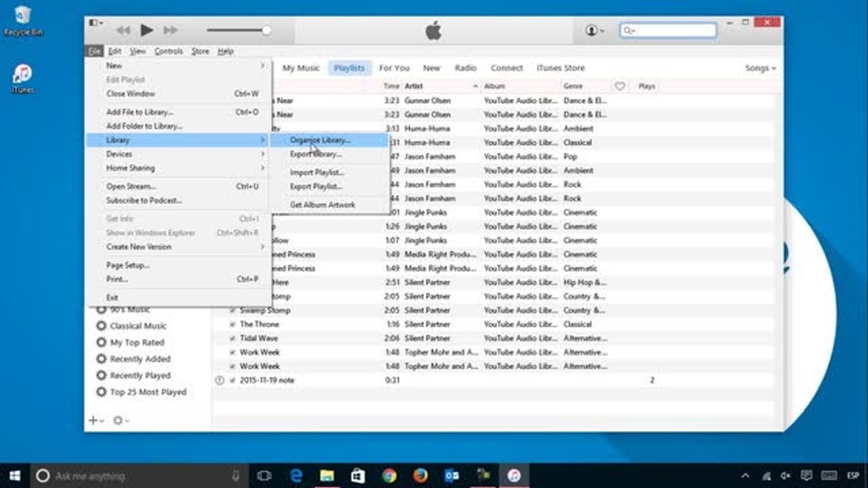
Task: Click the volume speaker icon in system tray
Action: click(x=785, y=476)
